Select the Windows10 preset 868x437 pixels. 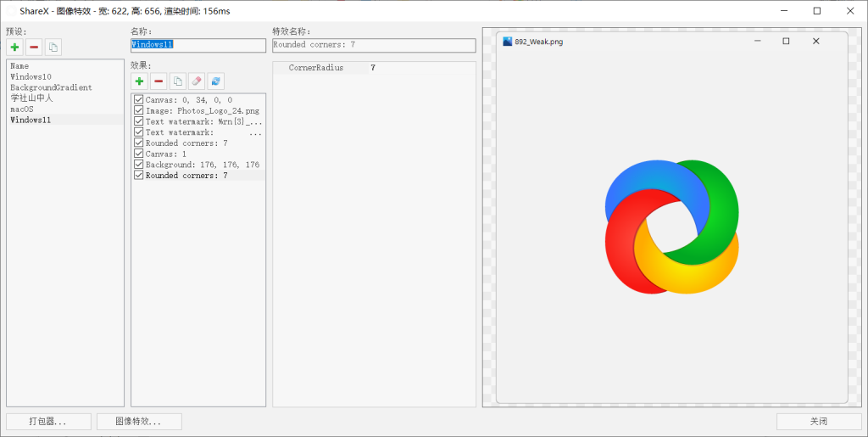pos(31,76)
